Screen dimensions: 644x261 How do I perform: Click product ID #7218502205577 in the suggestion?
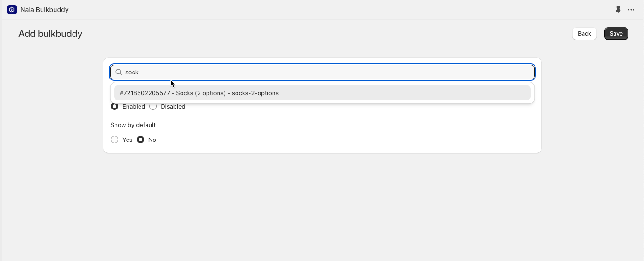tap(145, 93)
